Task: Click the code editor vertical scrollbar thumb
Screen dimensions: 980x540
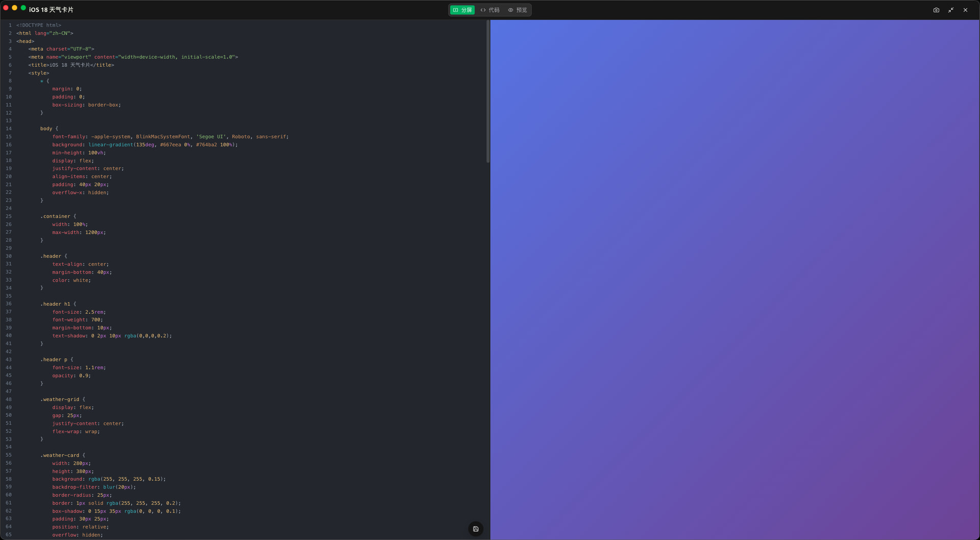Action: tap(488, 92)
